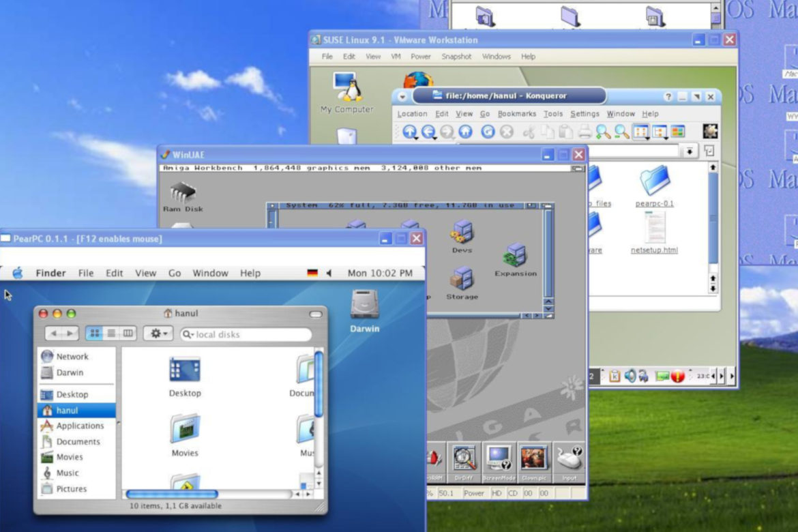Open the Movies folder in Finder window
798x532 pixels.
[185, 435]
